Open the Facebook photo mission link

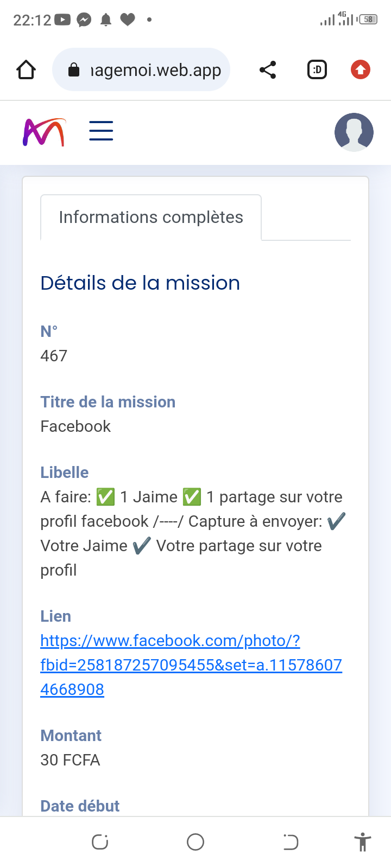click(191, 665)
